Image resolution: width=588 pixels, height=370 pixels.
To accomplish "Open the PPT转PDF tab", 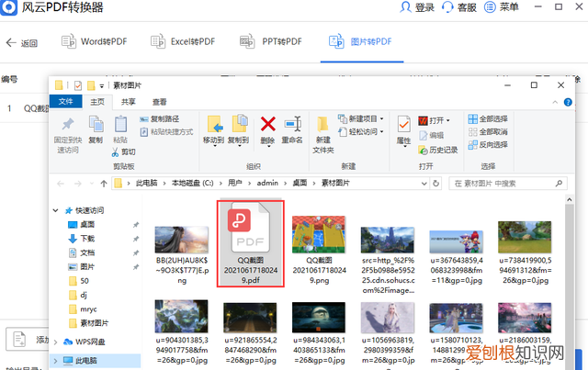I will tap(271, 41).
